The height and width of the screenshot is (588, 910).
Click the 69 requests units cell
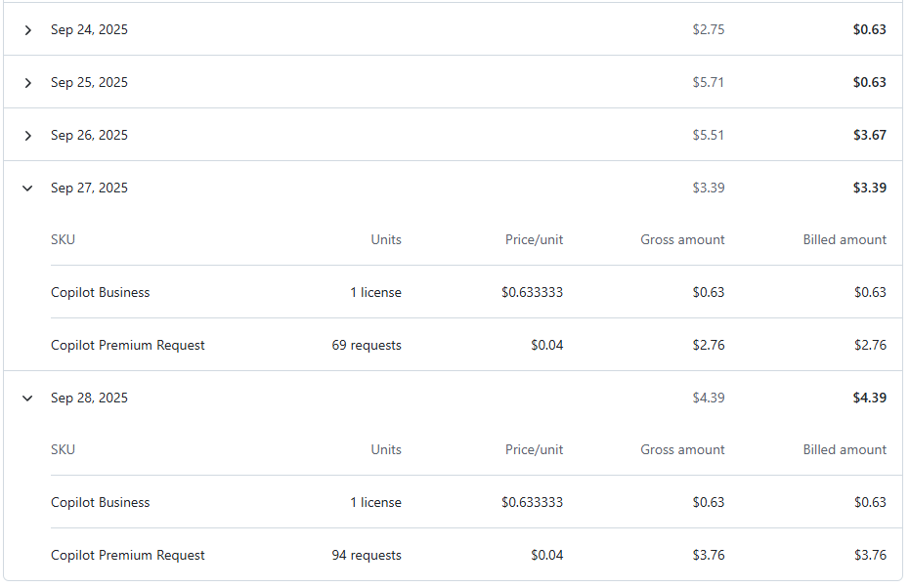click(x=367, y=346)
